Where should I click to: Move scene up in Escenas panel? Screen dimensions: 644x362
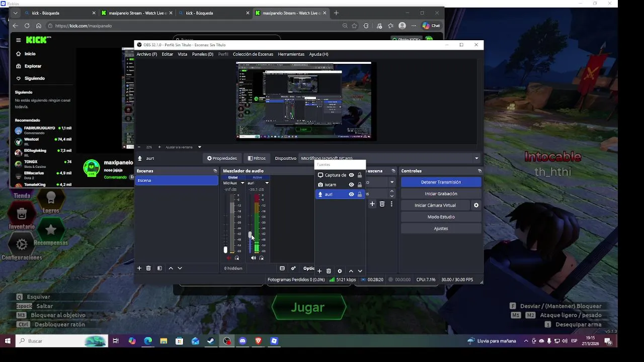[171, 268]
